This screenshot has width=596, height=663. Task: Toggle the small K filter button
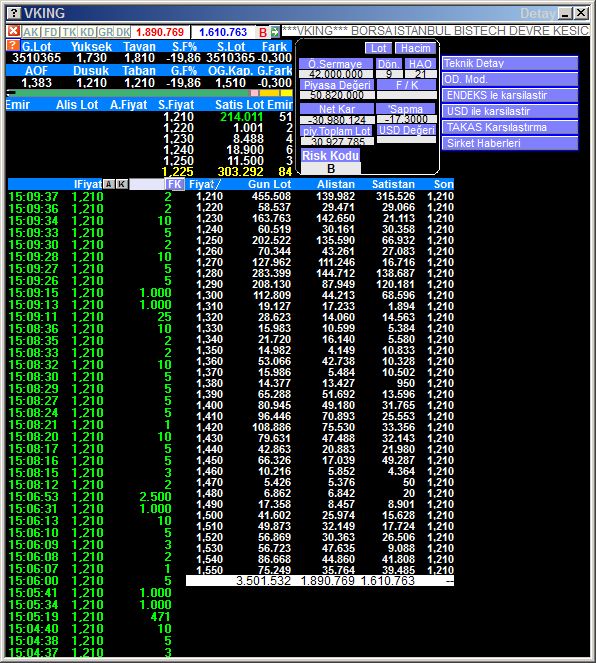pos(122,184)
